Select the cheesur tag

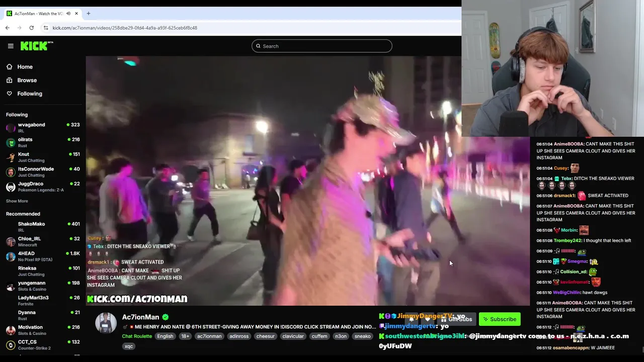(x=266, y=336)
